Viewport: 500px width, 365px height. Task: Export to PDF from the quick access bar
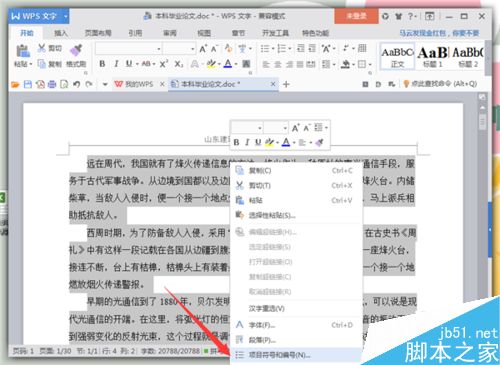[x=40, y=84]
